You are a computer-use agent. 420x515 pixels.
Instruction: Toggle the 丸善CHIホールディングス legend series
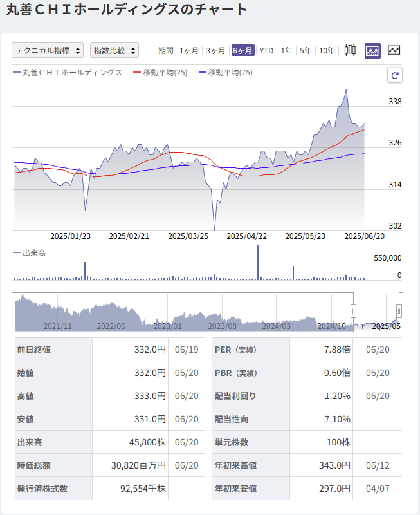pos(68,73)
